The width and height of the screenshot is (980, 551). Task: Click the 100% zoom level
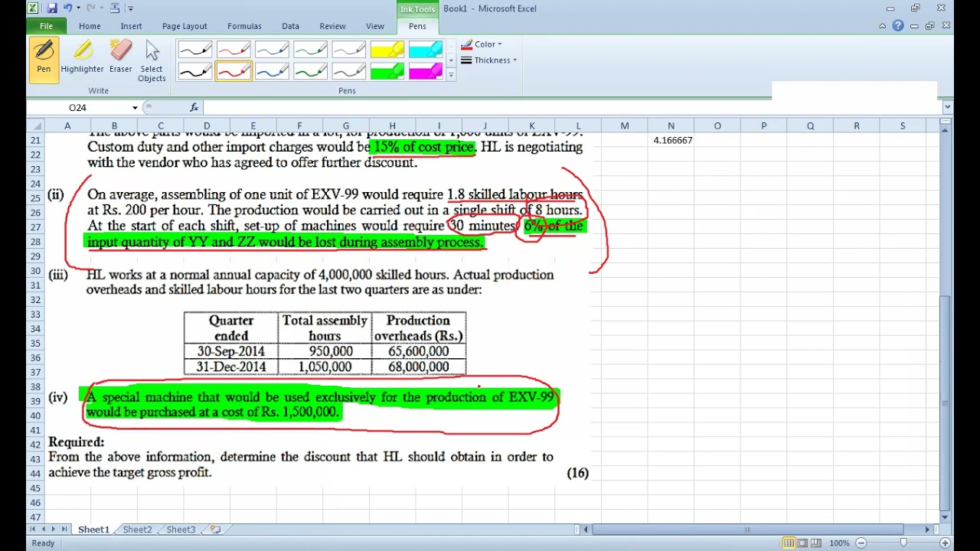(840, 543)
